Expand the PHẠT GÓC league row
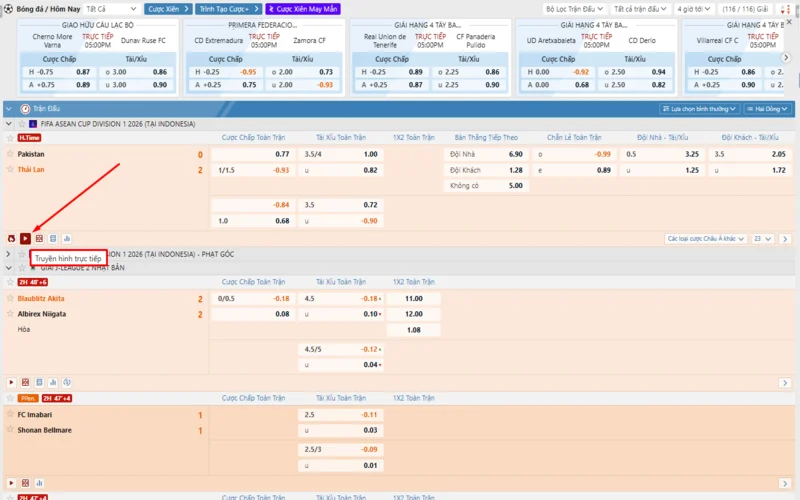 tap(9, 254)
